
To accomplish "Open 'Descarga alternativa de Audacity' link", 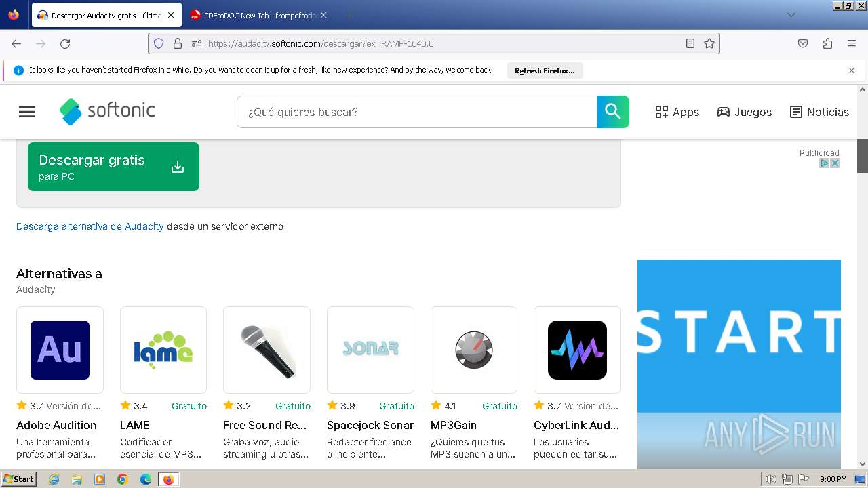I will pos(90,226).
